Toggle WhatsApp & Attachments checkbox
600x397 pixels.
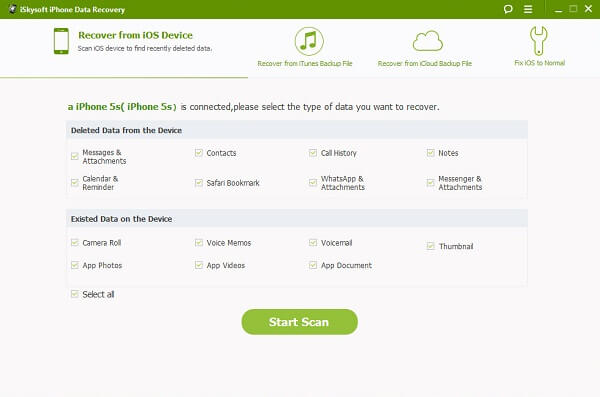click(313, 183)
